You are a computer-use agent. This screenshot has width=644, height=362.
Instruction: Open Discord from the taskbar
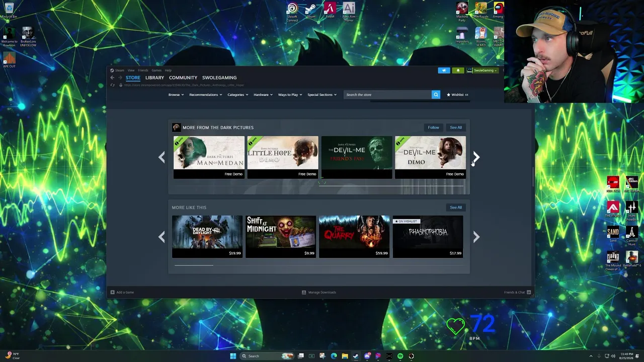(x=367, y=356)
